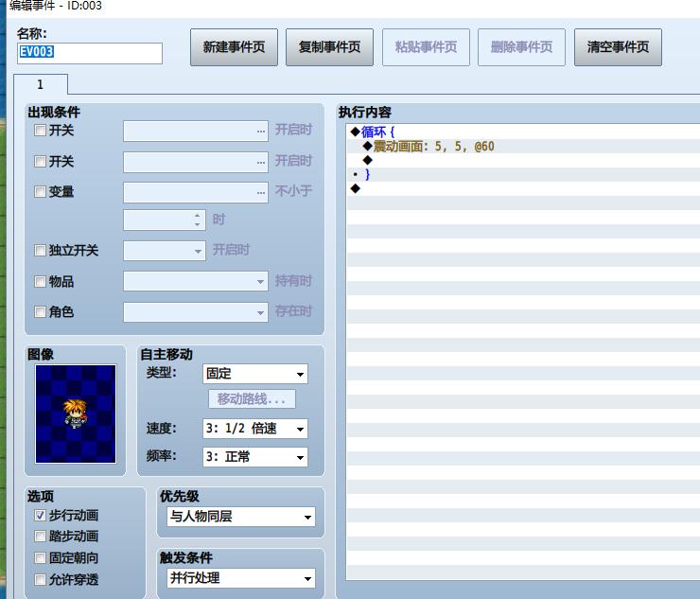Enable the second 开关 condition checkbox

40,161
